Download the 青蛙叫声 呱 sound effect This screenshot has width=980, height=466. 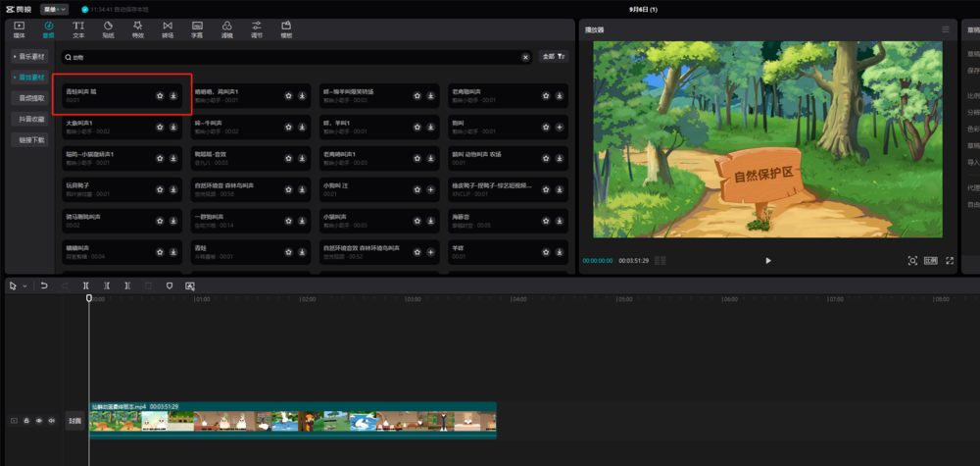(173, 96)
